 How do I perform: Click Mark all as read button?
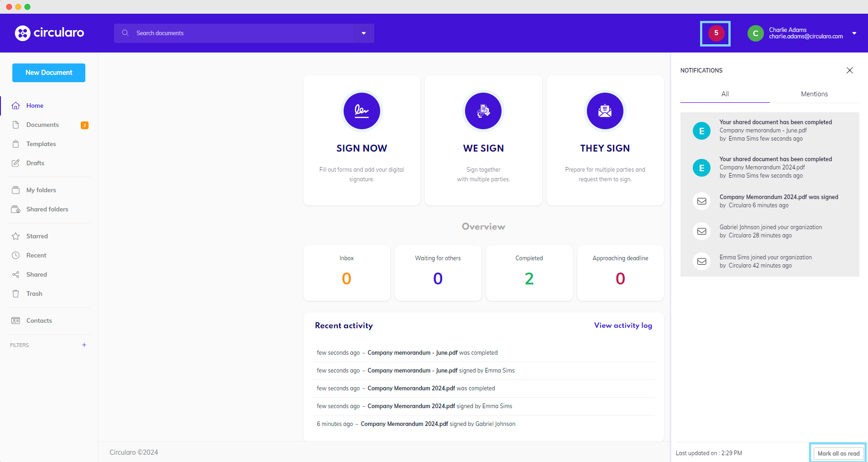coord(838,453)
